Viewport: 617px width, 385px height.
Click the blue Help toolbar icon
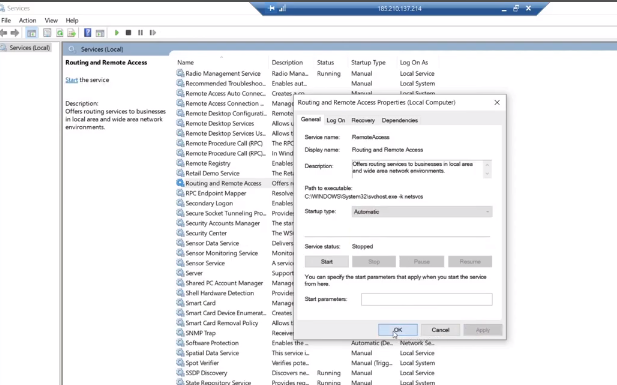[x=87, y=33]
